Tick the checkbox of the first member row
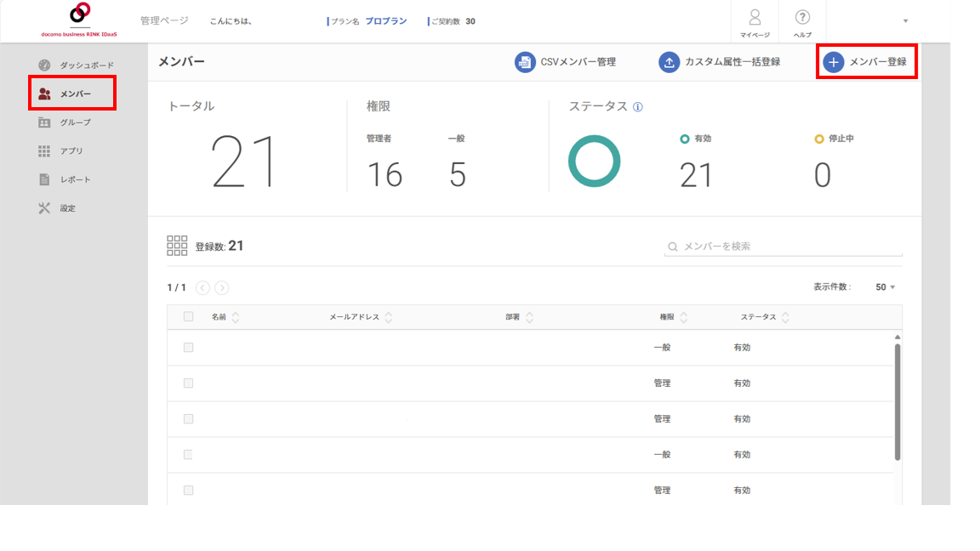The image size is (980, 551). coord(188,347)
